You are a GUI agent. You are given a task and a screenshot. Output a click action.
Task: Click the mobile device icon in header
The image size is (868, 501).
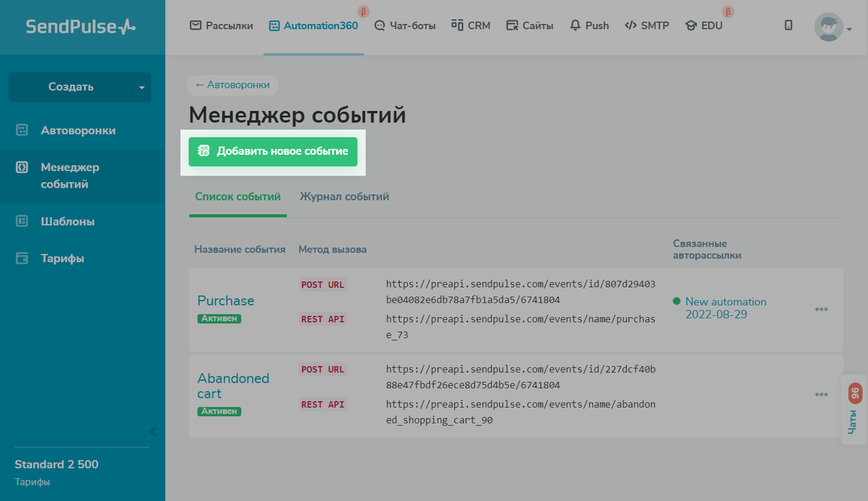[789, 25]
